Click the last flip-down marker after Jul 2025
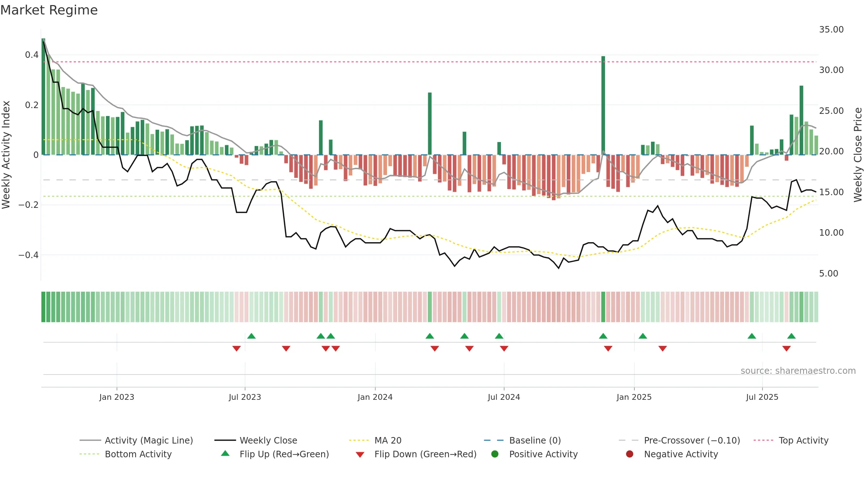Viewport: 868px width, 488px height. [x=786, y=348]
